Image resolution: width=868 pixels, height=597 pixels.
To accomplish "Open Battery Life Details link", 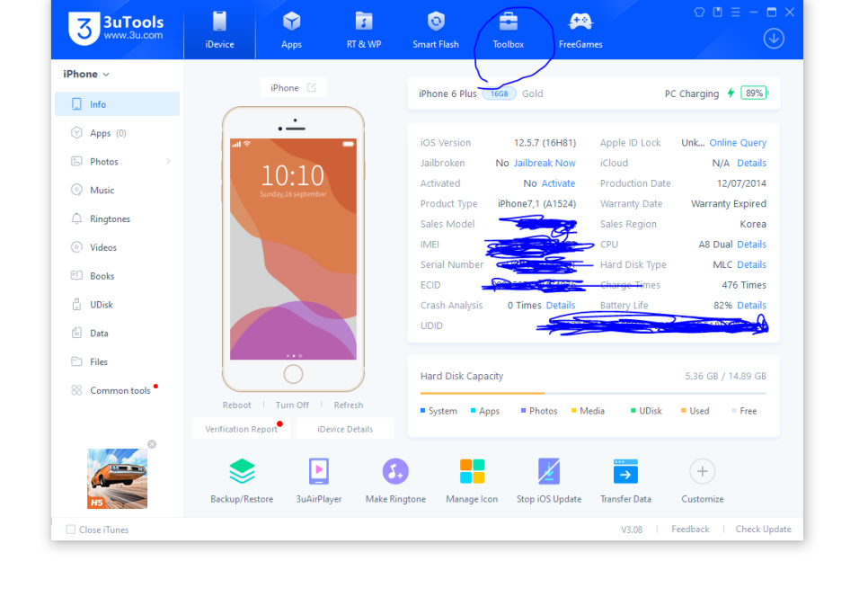I will click(x=752, y=306).
